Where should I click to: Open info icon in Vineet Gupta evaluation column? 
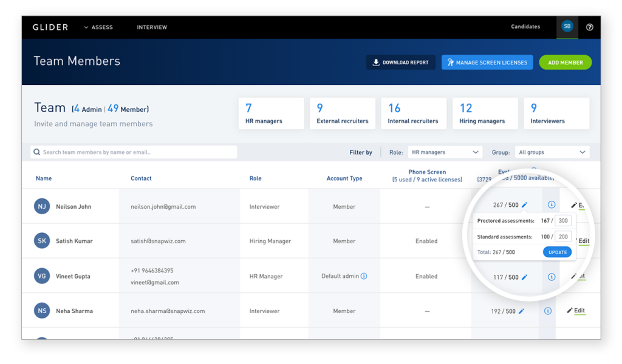pyautogui.click(x=552, y=277)
